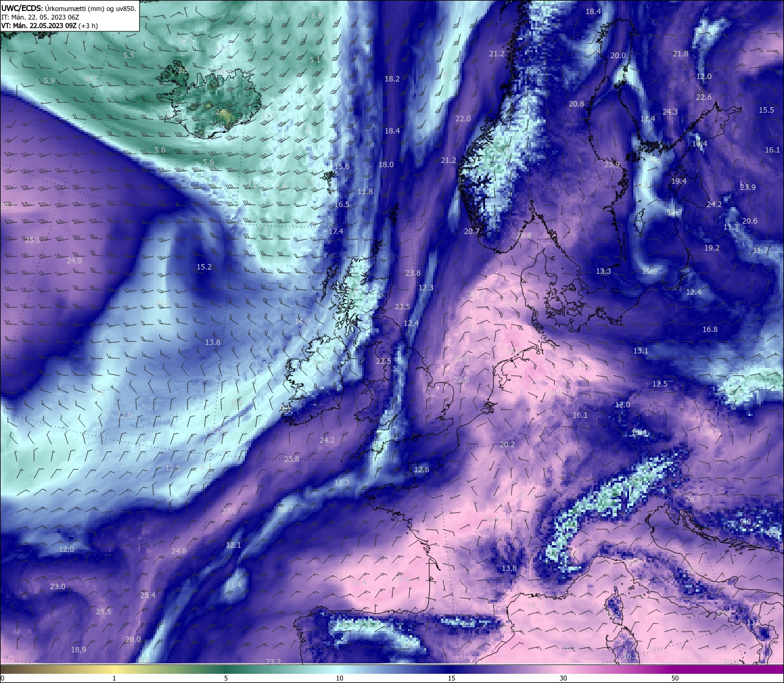Click the 20.0 value label
Viewport: 784px width, 683px height.
click(618, 55)
